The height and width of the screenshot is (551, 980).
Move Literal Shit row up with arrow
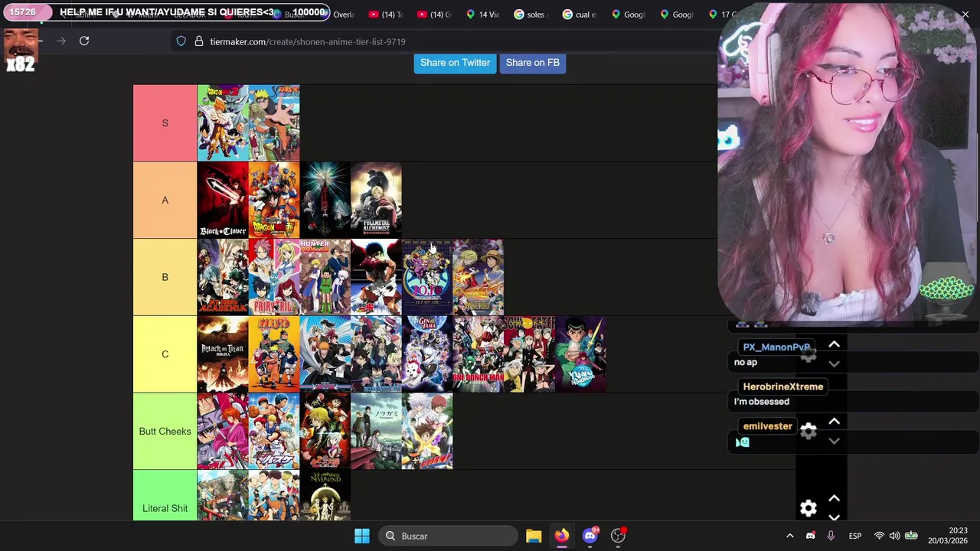pyautogui.click(x=834, y=499)
